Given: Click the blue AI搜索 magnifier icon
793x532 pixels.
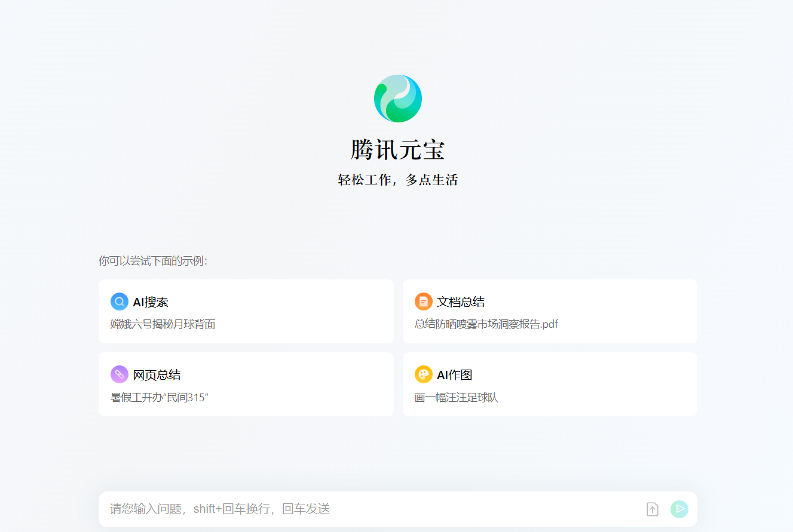Looking at the screenshot, I should [x=120, y=302].
